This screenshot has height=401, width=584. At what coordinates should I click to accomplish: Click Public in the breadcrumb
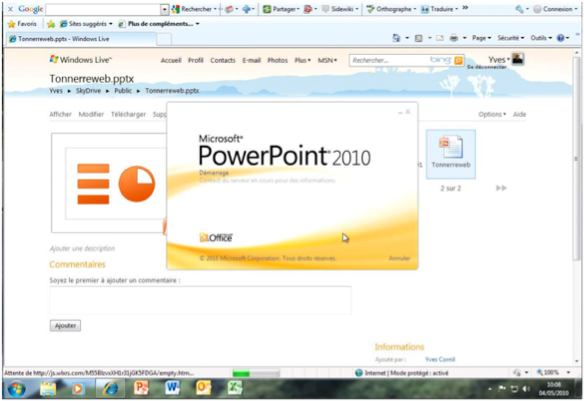pos(123,91)
